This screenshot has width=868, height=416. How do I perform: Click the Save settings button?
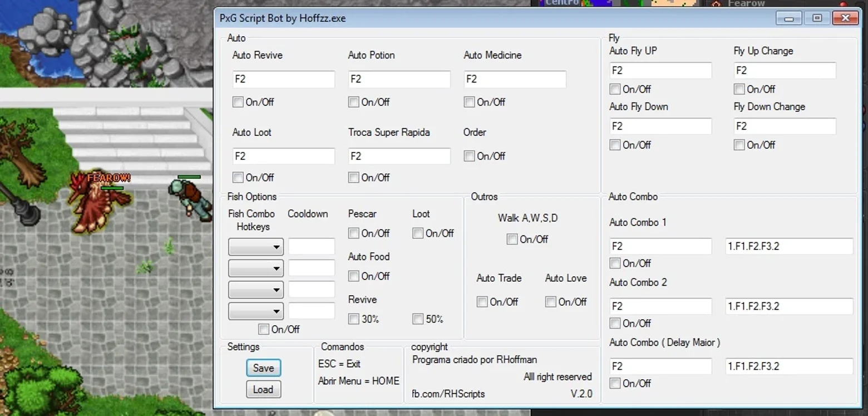(263, 368)
